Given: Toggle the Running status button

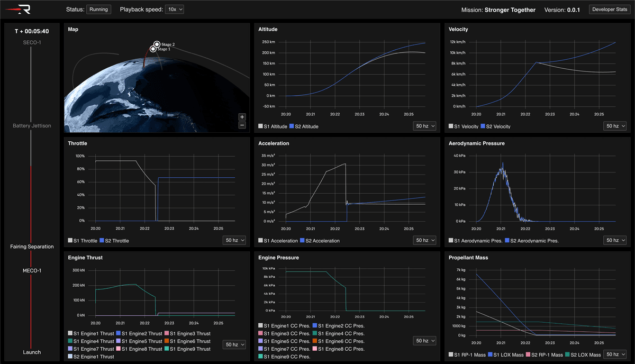Looking at the screenshot, I should coord(99,10).
